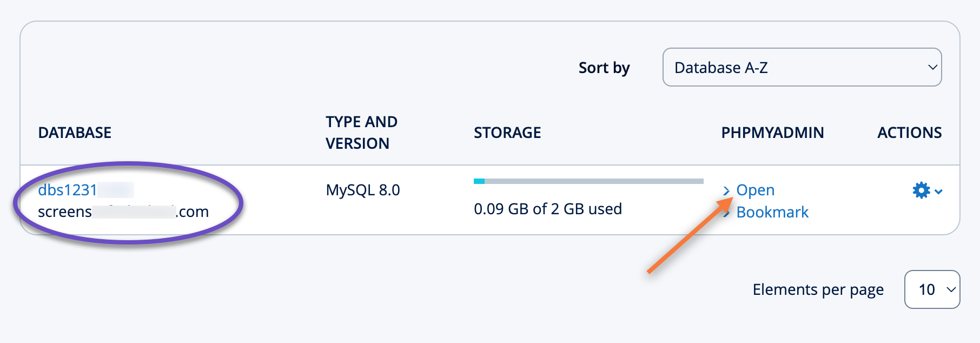Click the PHPMYADMIN column header

coord(773,133)
